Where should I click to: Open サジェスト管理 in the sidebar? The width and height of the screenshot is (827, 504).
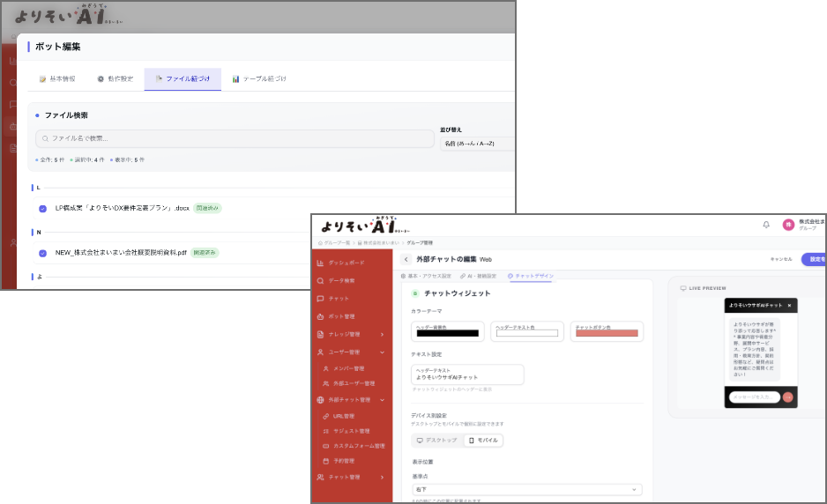pyautogui.click(x=352, y=431)
